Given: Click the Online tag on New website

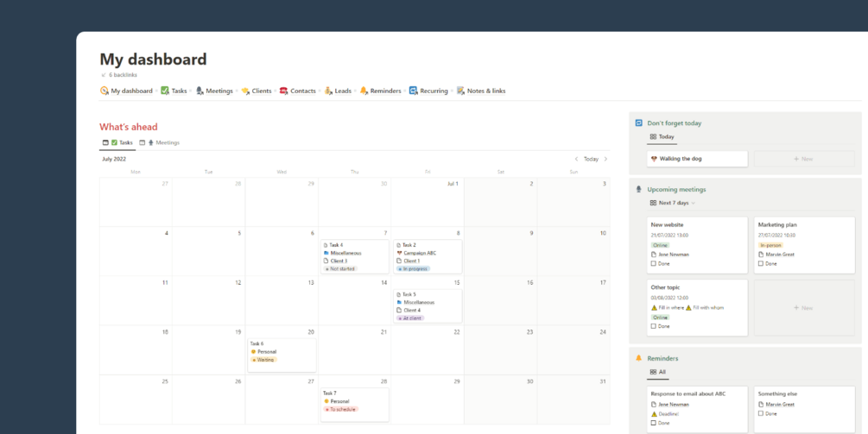Looking at the screenshot, I should (x=660, y=245).
